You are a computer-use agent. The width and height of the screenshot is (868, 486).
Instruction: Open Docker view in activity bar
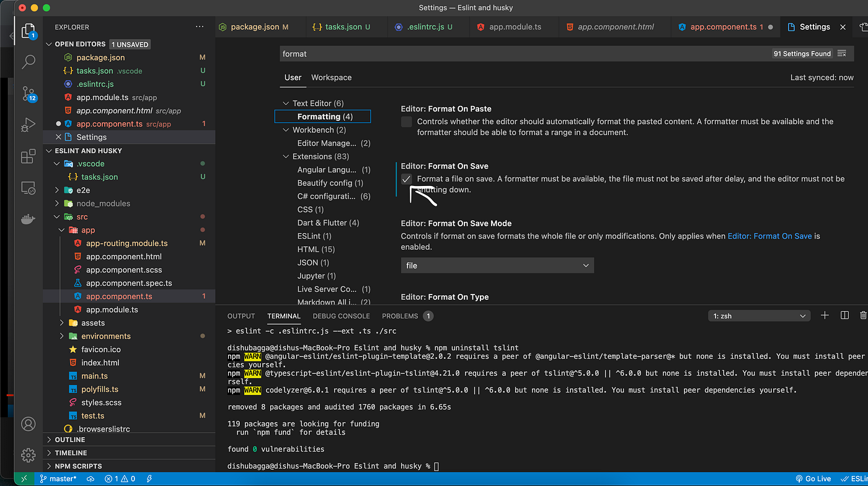(29, 219)
